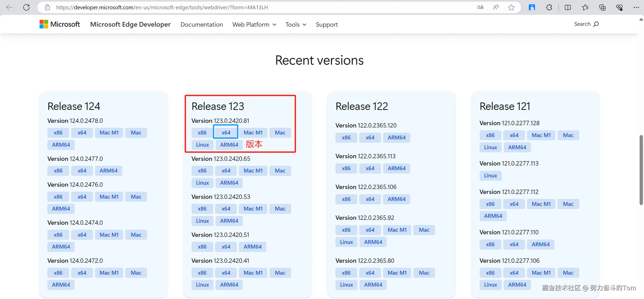Download ARM64 driver for version 122.0.2365.113
This screenshot has width=644, height=299.
click(x=397, y=168)
